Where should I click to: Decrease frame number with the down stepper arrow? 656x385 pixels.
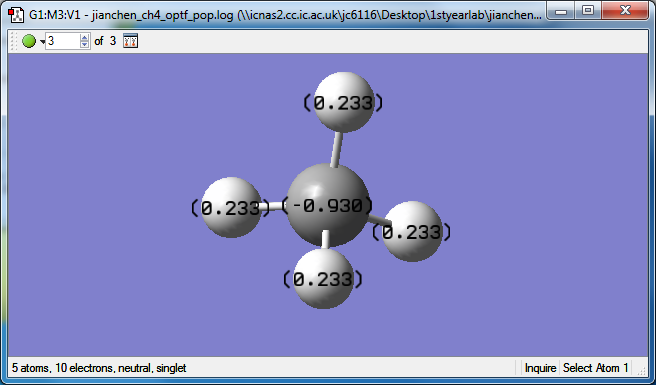tap(85, 45)
